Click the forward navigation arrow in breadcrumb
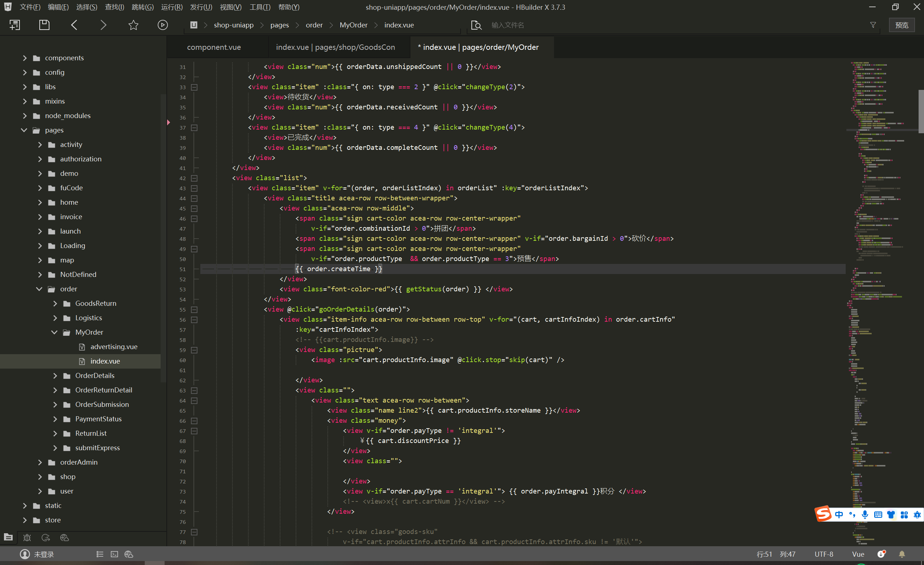The image size is (924, 565). tap(103, 25)
